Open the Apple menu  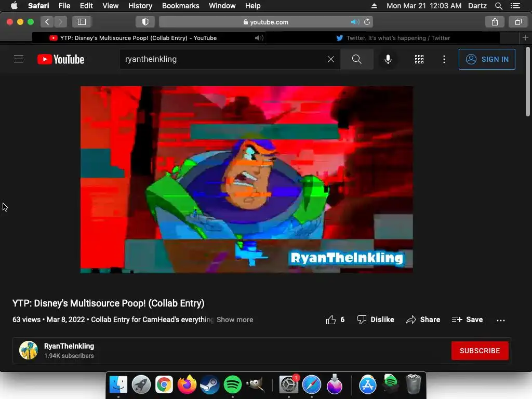(14, 6)
